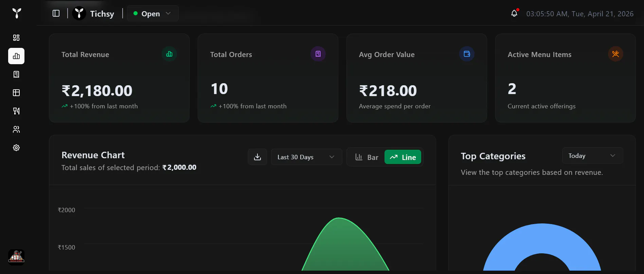This screenshot has height=274, width=644.
Task: Click the purple Total Orders card icon
Action: pyautogui.click(x=318, y=54)
